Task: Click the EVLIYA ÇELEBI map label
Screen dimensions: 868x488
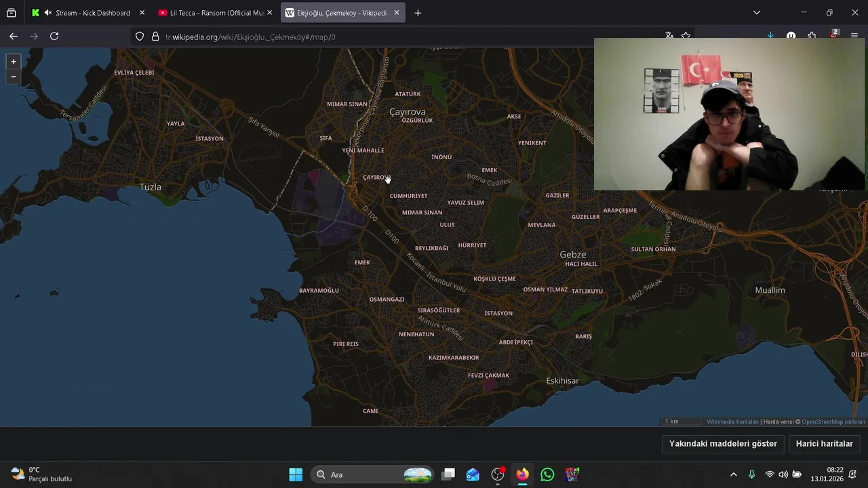Action: tap(134, 73)
